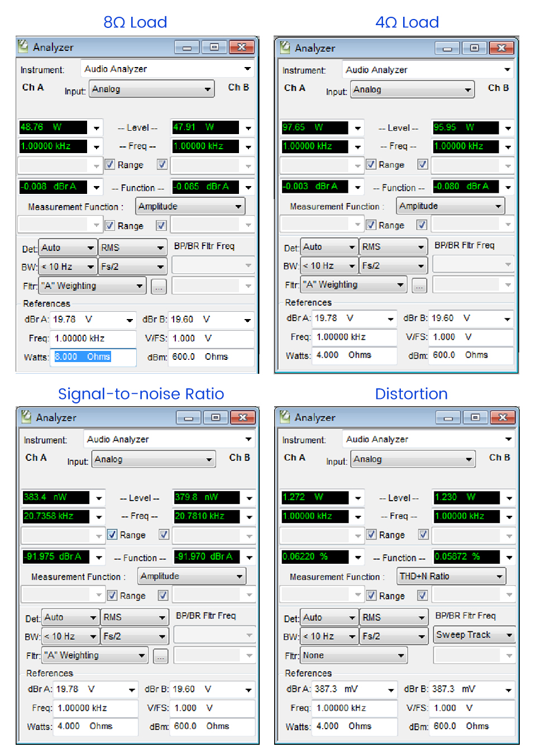Viewport: 536px width, 756px height.
Task: Click the Analyzer title icon in 4Ω Load window
Action: tap(285, 47)
